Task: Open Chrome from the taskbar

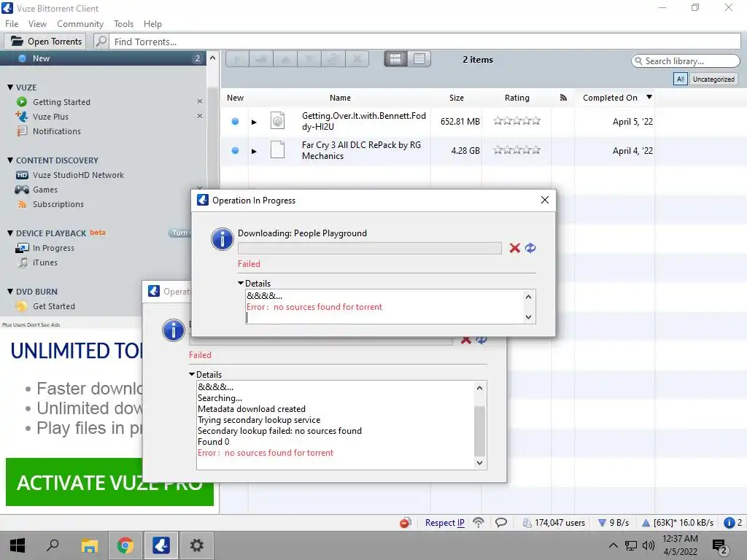Action: [125, 545]
